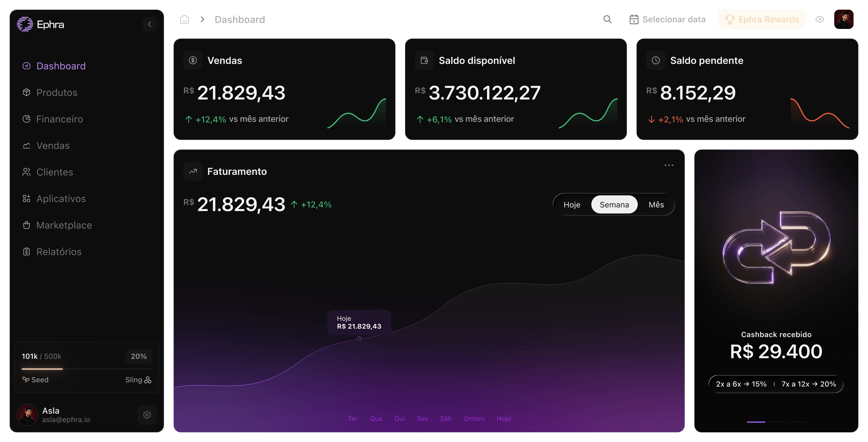Click the Clientes people icon
This screenshot has height=442, width=868.
tap(27, 172)
